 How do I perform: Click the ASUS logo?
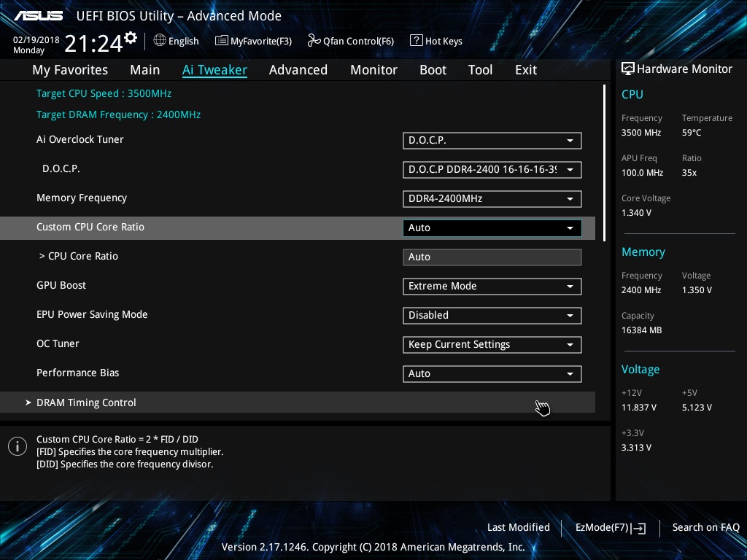(x=39, y=16)
